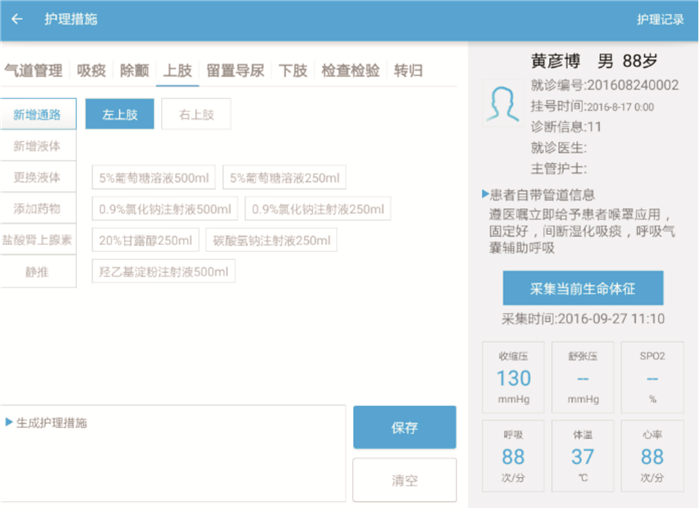Choose 更换液体 in the side list
Viewport: 700px width, 509px height.
click(37, 177)
